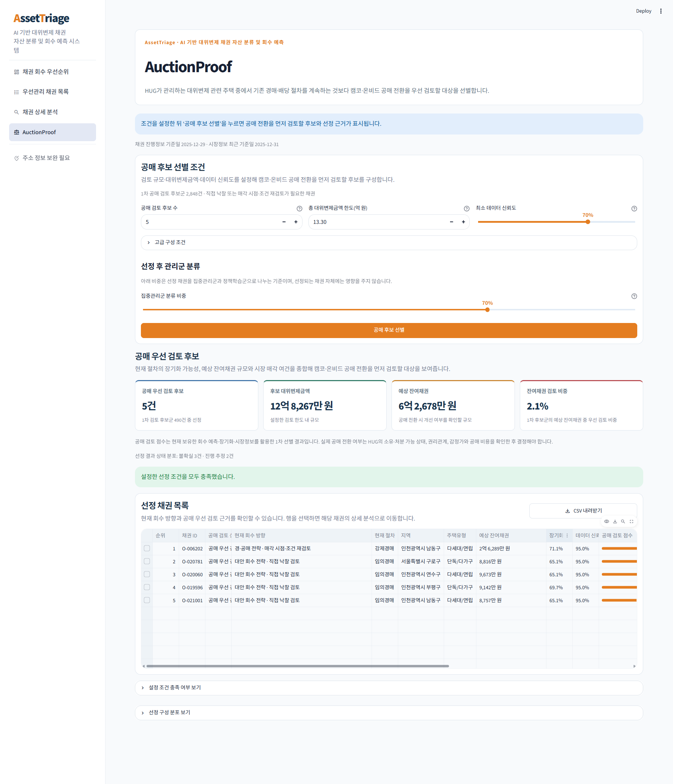
Task: Increase 공매 검토 후보 수 with plus
Action: coord(296,222)
